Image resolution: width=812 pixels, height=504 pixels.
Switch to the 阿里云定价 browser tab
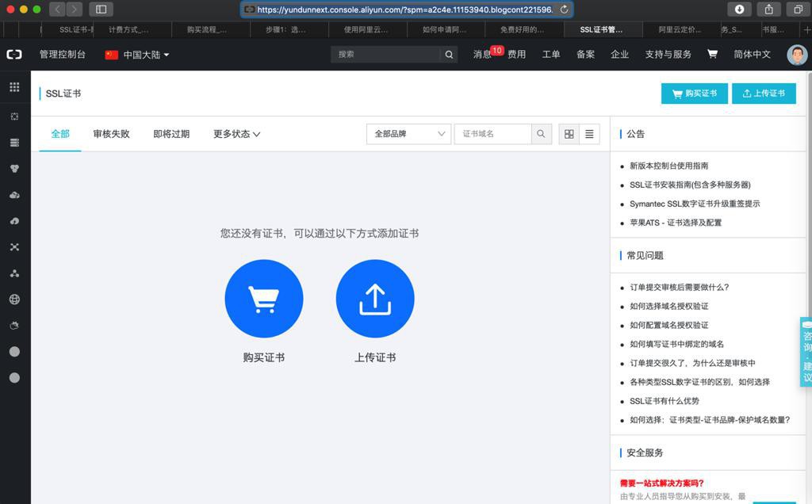click(681, 29)
